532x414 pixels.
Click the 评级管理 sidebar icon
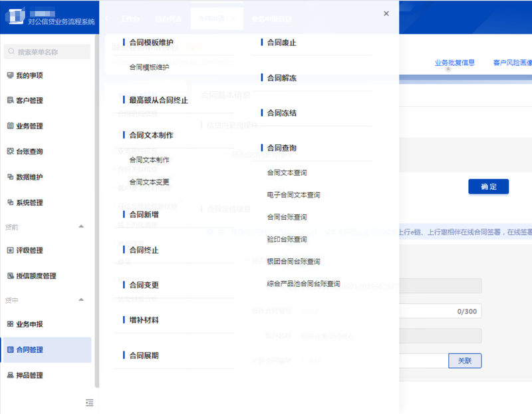pyautogui.click(x=11, y=250)
